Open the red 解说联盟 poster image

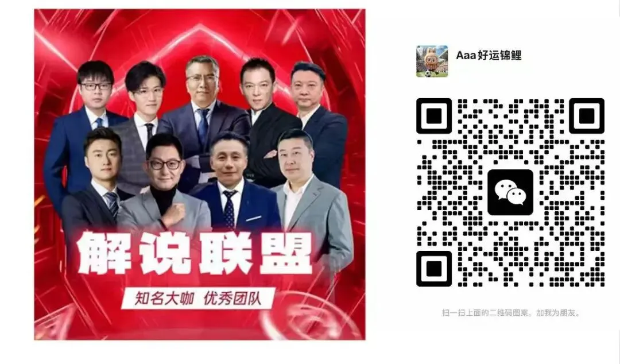point(200,175)
